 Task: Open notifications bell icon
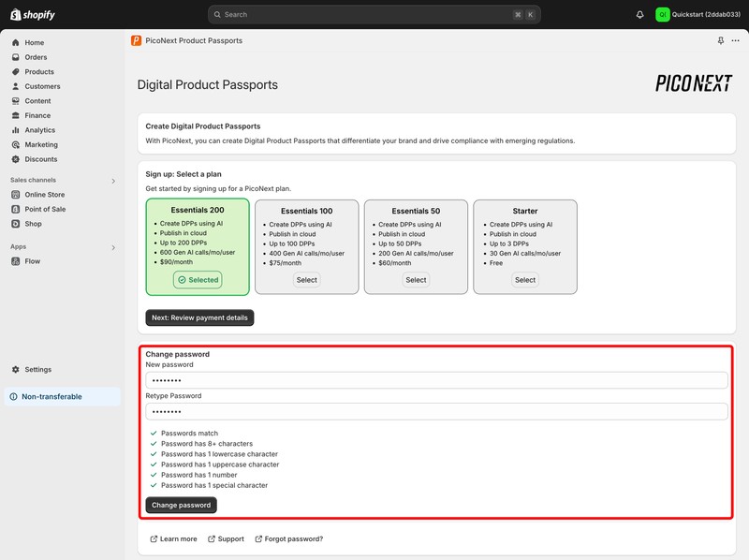click(639, 15)
